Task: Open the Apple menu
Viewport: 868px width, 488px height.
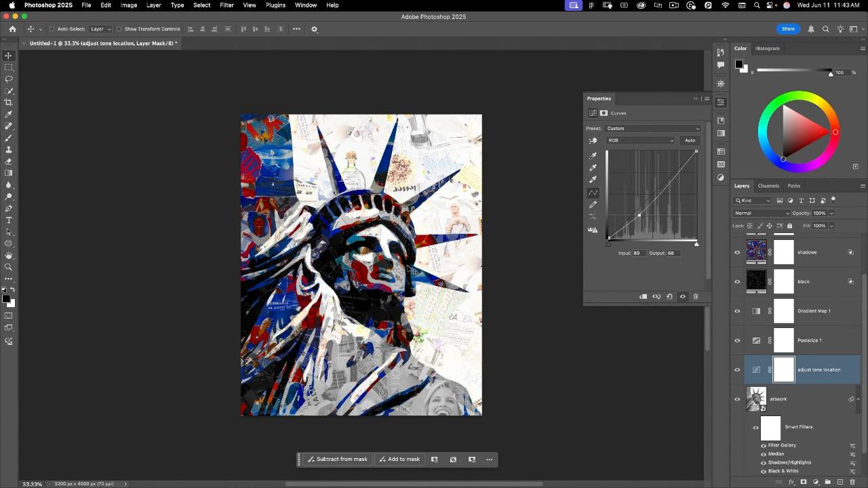Action: tap(12, 5)
